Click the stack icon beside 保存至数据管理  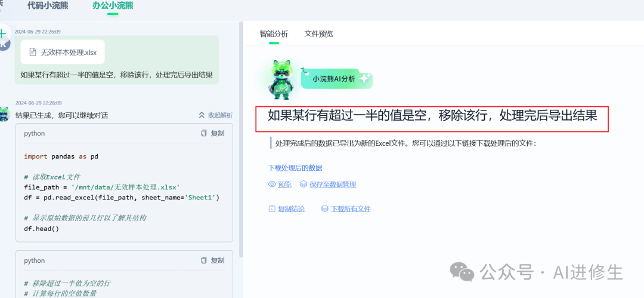304,185
